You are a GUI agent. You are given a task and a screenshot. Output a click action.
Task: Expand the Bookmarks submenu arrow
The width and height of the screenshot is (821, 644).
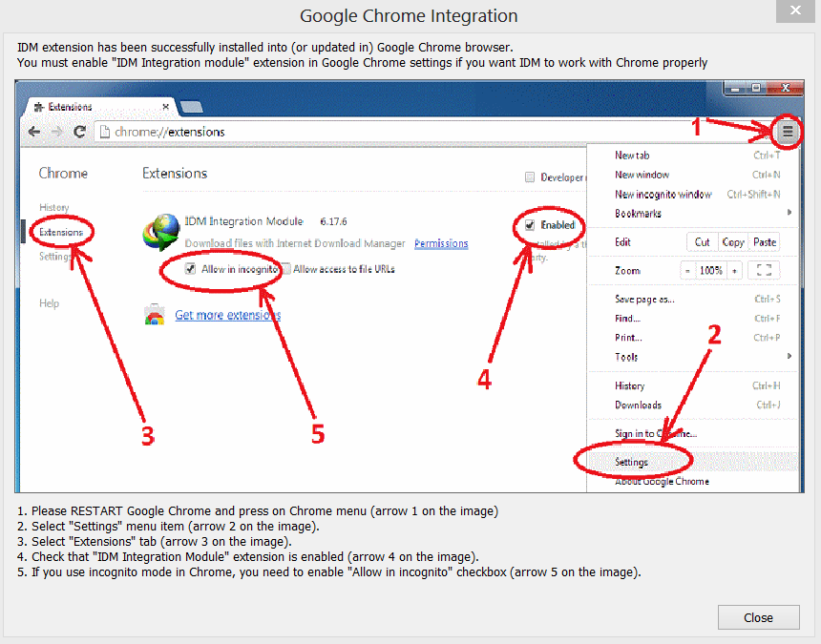pos(789,213)
